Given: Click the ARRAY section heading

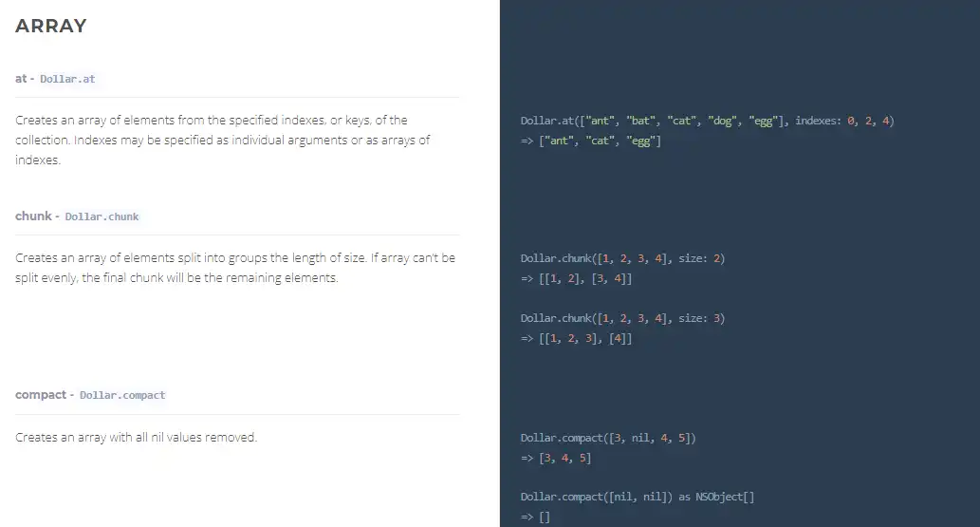Looking at the screenshot, I should point(51,27).
